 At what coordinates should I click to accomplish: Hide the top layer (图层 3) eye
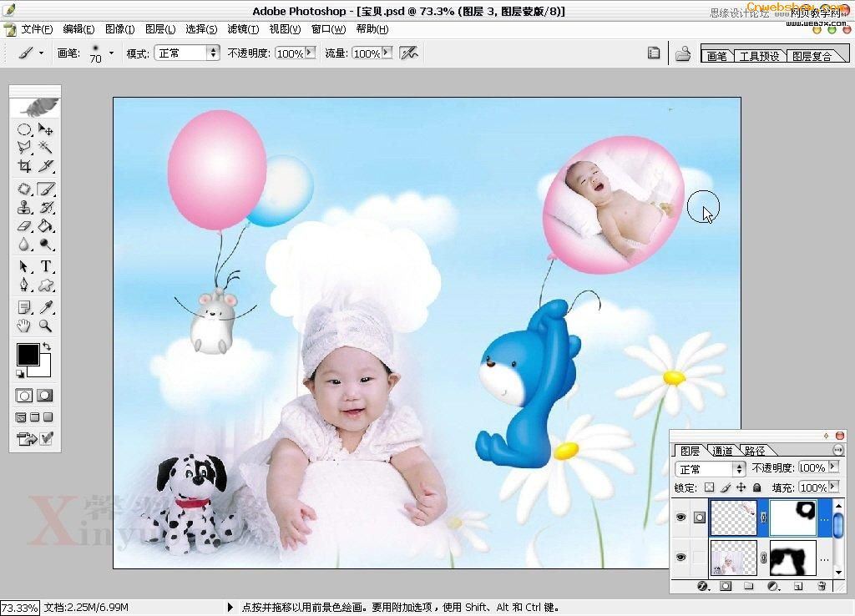point(680,517)
